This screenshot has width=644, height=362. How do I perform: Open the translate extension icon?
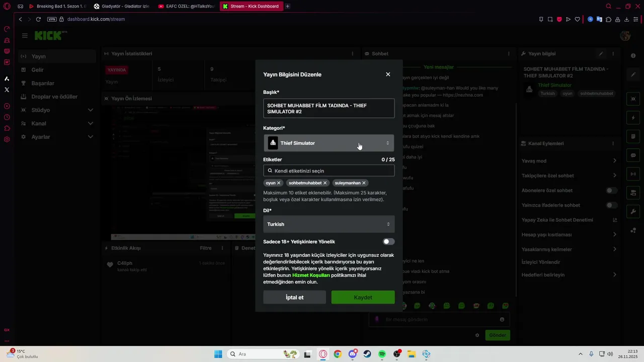(599, 19)
